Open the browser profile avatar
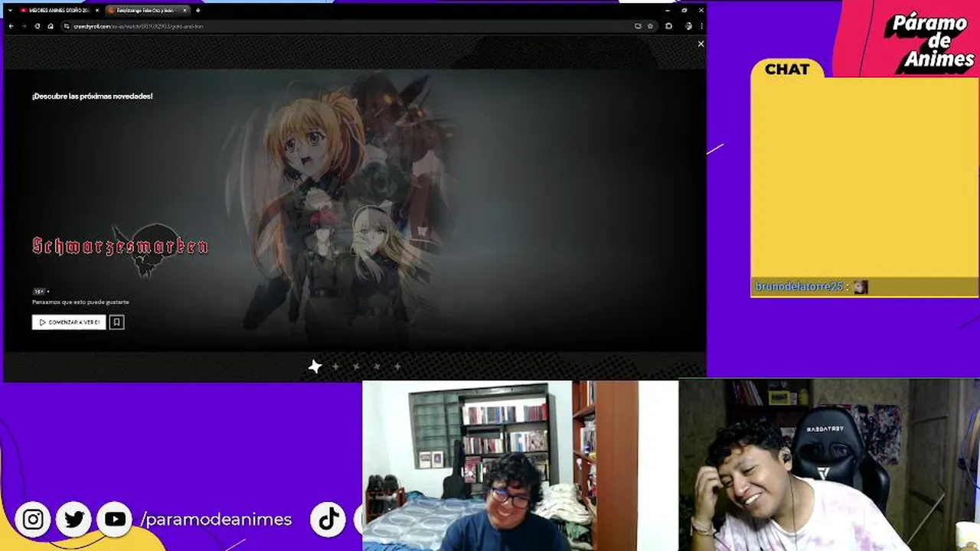 pos(688,26)
